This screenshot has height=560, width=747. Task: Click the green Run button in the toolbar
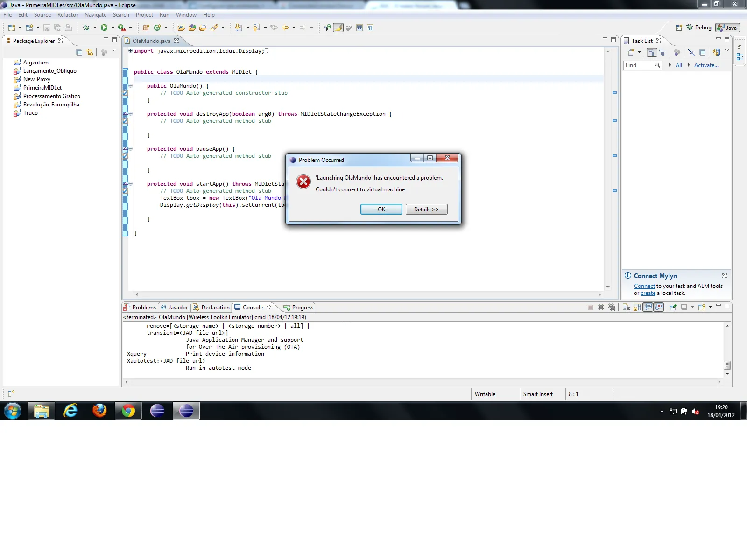(x=104, y=28)
